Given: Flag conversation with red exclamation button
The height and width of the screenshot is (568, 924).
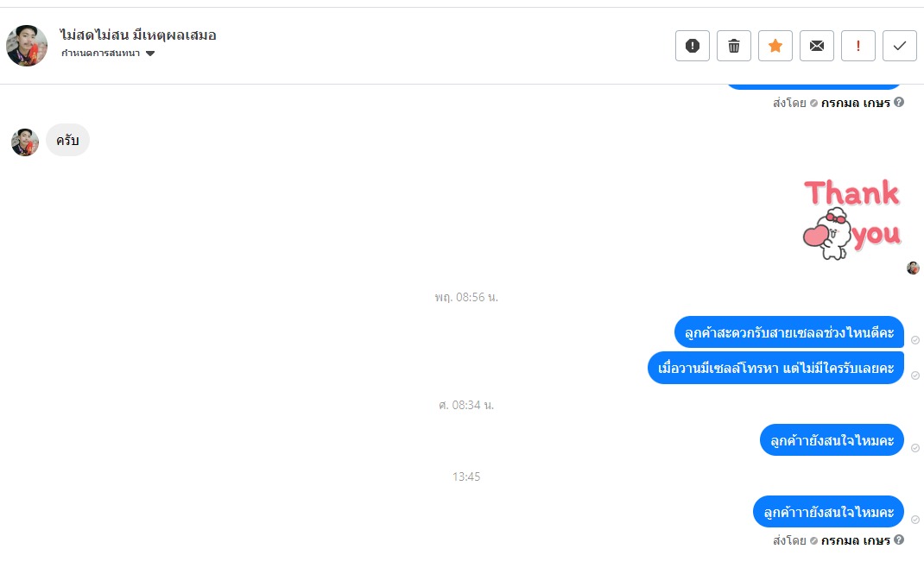Looking at the screenshot, I should (858, 46).
